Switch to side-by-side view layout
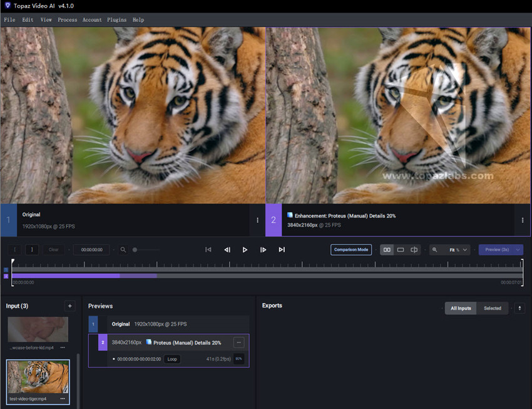The image size is (532, 409). pos(387,249)
